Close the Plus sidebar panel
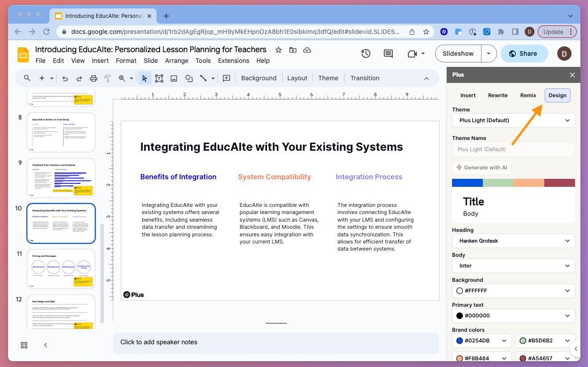 coord(572,75)
